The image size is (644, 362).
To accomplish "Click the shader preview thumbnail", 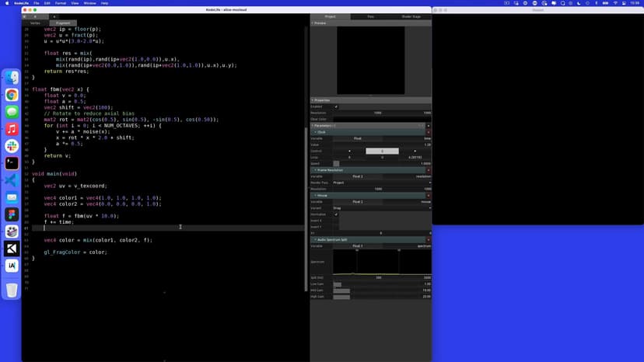I will pyautogui.click(x=370, y=61).
